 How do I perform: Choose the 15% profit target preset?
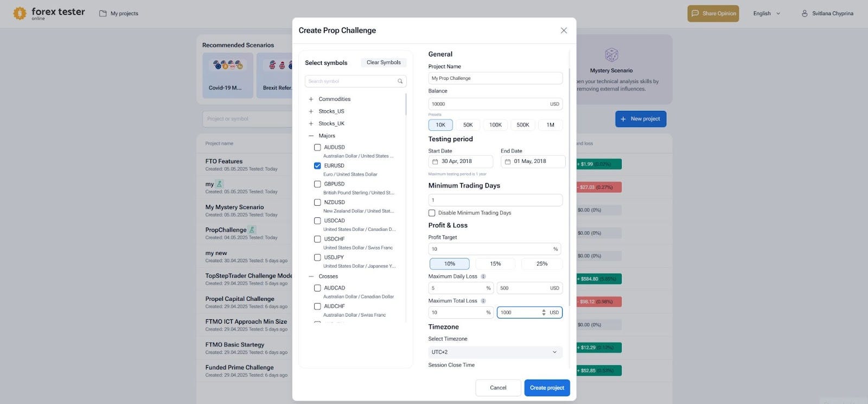[495, 264]
